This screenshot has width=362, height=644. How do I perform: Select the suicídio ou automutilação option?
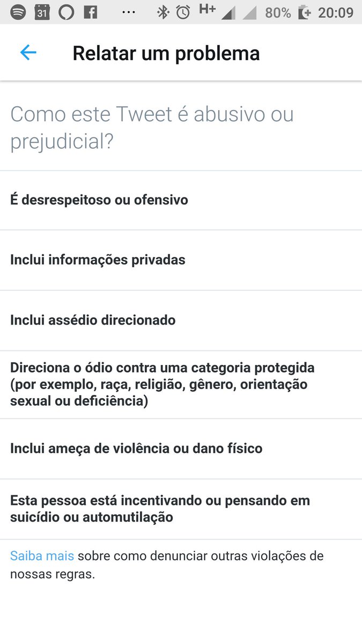pos(160,509)
